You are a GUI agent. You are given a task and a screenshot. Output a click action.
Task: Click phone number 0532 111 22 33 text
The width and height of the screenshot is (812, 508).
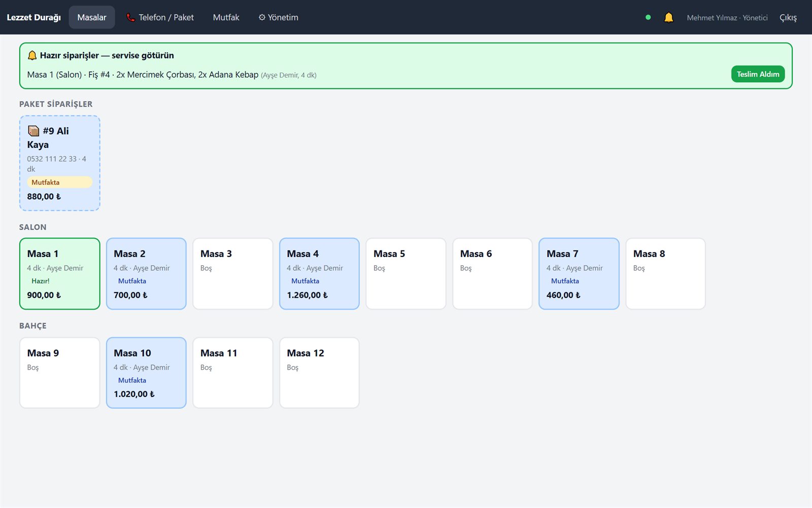(52, 159)
